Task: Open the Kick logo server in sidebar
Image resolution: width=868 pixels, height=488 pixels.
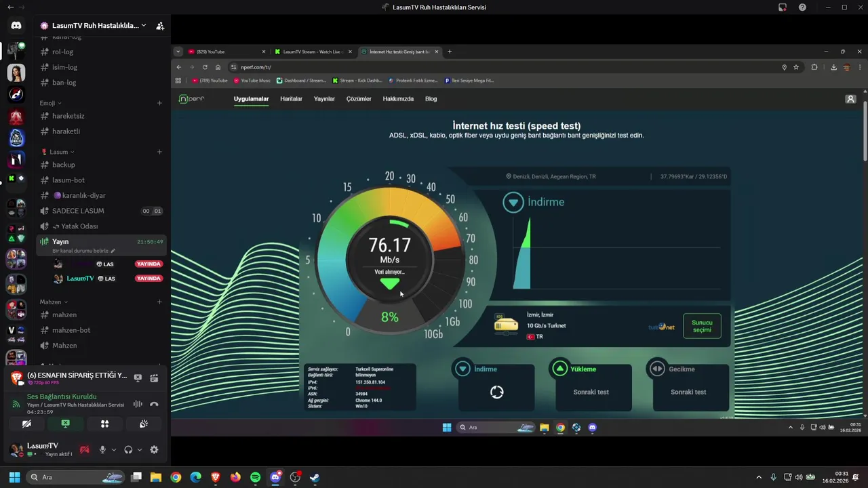Action: click(16, 178)
